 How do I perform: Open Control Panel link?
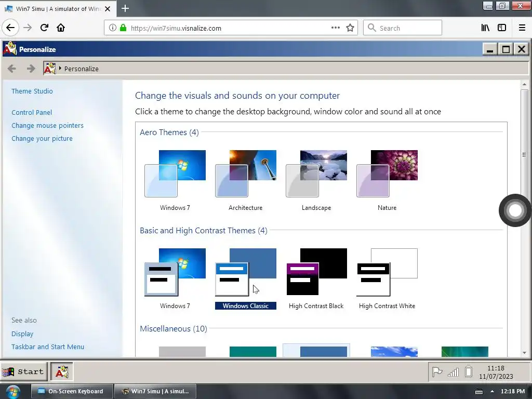32,113
